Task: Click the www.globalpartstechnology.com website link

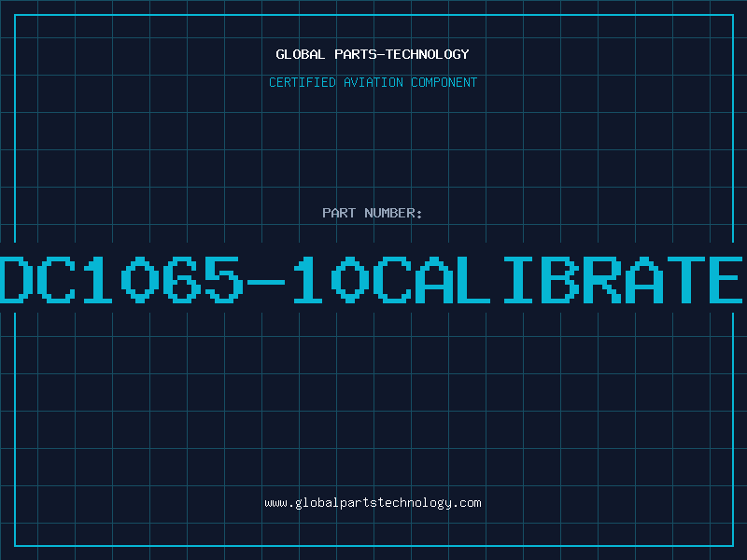Action: click(373, 503)
